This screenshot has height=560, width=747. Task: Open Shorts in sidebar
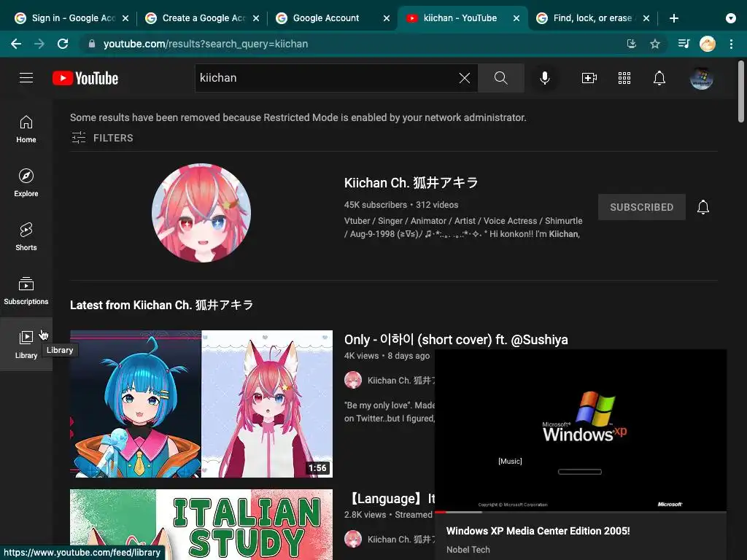pos(26,237)
